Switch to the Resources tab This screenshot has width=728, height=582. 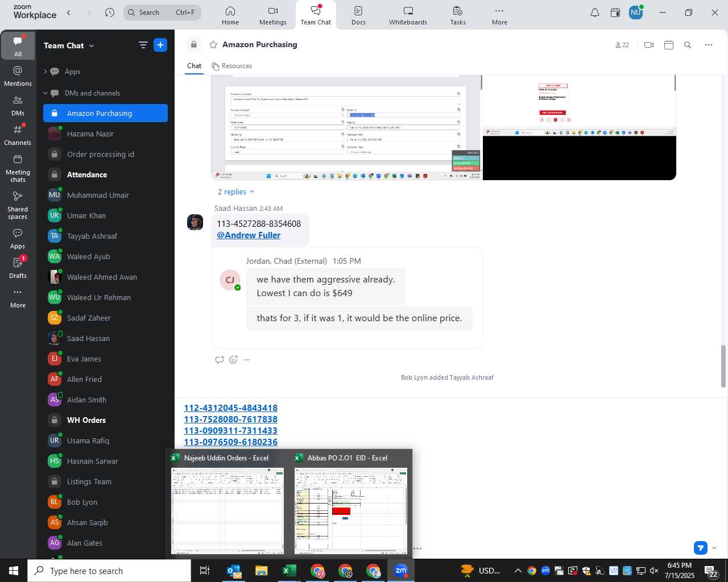[x=232, y=66]
